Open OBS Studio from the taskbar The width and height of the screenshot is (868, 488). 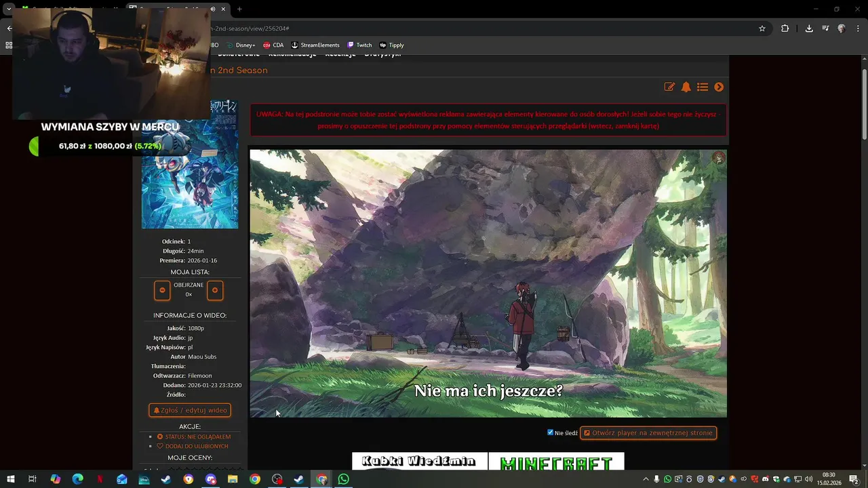click(x=277, y=479)
